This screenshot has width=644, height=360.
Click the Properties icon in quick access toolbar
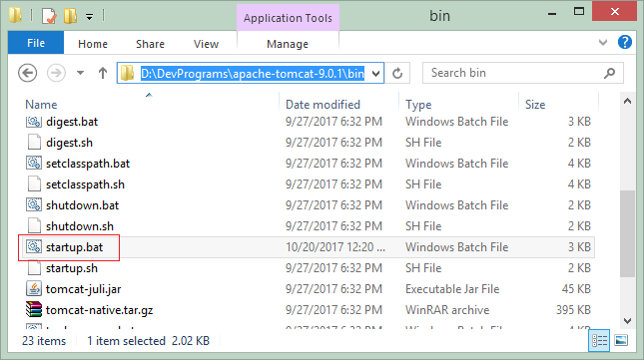49,16
